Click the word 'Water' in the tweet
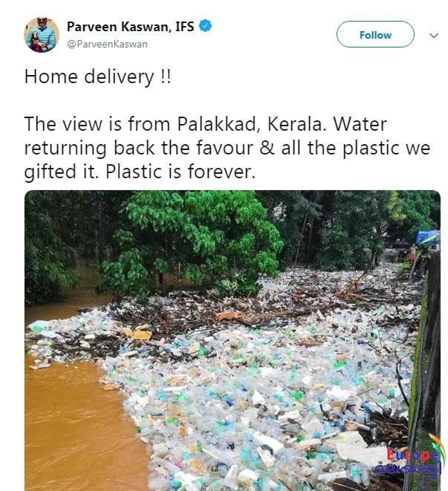This screenshot has width=448, height=491. click(x=360, y=124)
